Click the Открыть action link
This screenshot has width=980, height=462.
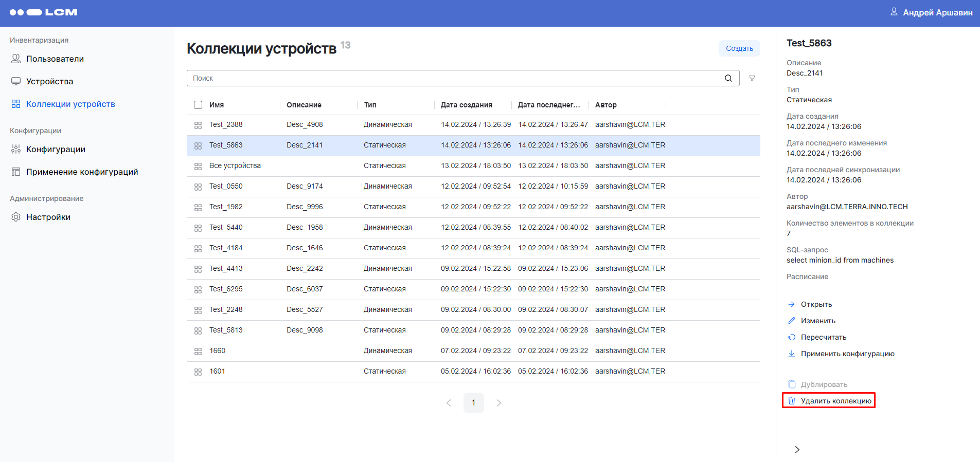816,304
